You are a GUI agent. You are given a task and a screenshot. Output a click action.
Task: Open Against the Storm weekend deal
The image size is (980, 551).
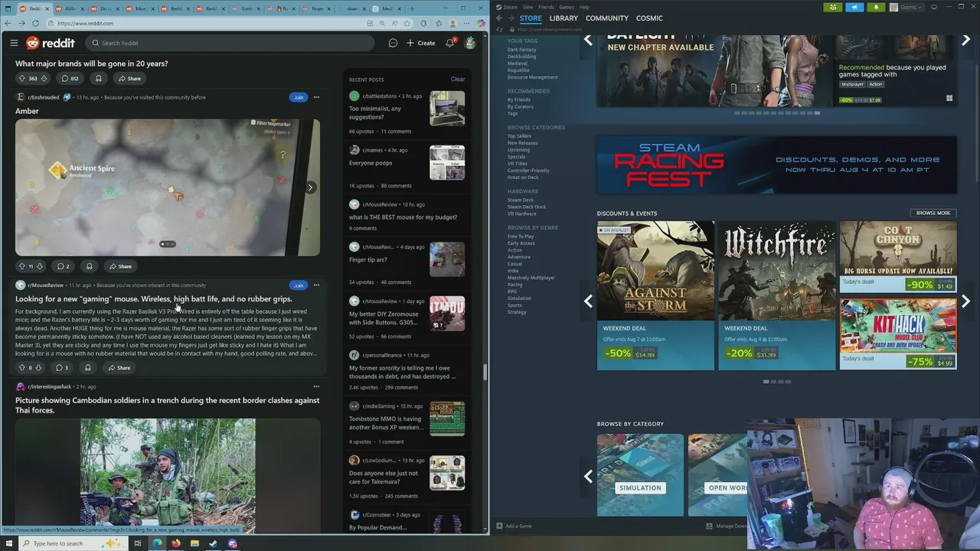coord(655,295)
